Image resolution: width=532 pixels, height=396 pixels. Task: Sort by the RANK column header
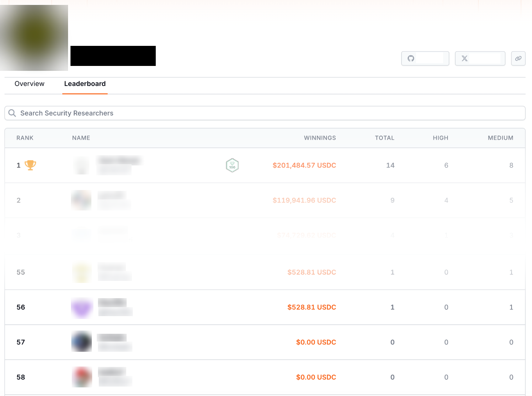(25, 138)
